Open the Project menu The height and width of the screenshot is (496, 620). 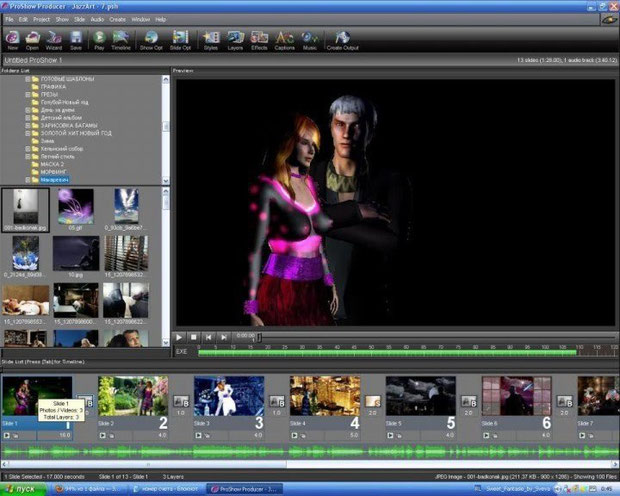[42, 19]
